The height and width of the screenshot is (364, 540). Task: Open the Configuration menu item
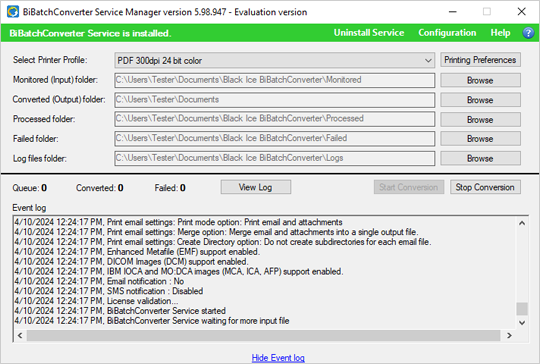click(x=447, y=33)
